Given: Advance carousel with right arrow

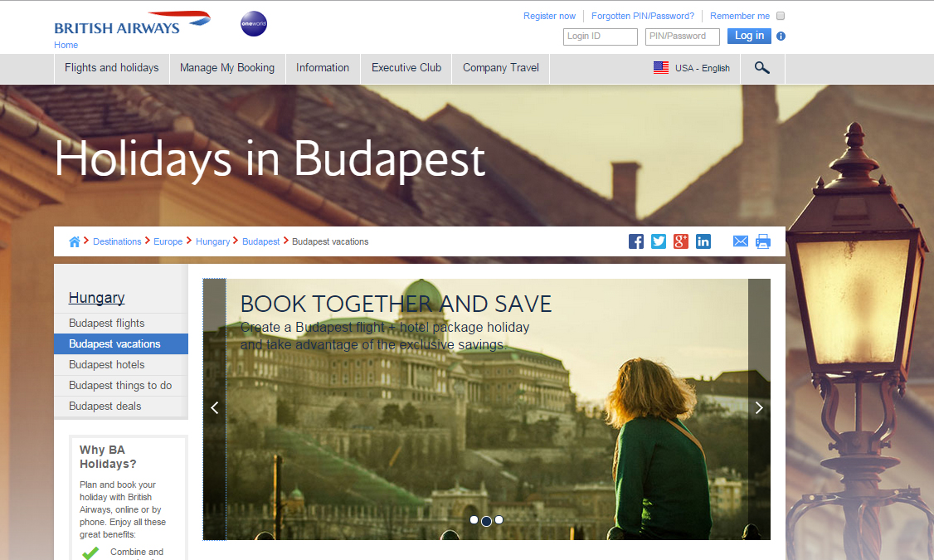Looking at the screenshot, I should [758, 408].
